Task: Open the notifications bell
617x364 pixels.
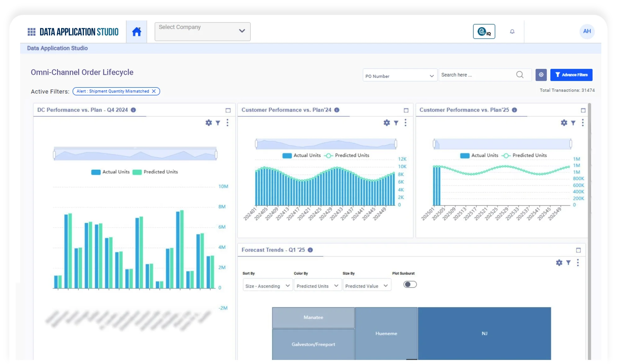Action: coord(512,31)
